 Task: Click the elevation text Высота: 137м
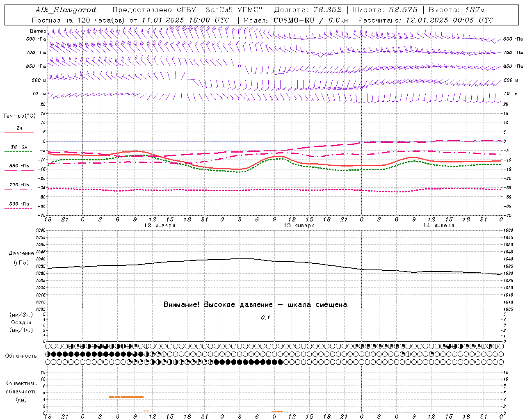pos(457,10)
